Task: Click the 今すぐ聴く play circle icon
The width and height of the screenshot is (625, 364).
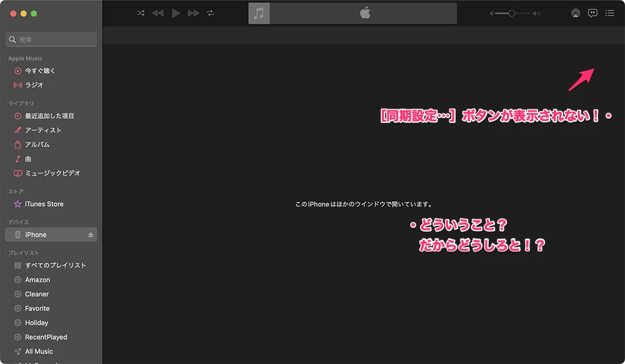Action: click(17, 71)
